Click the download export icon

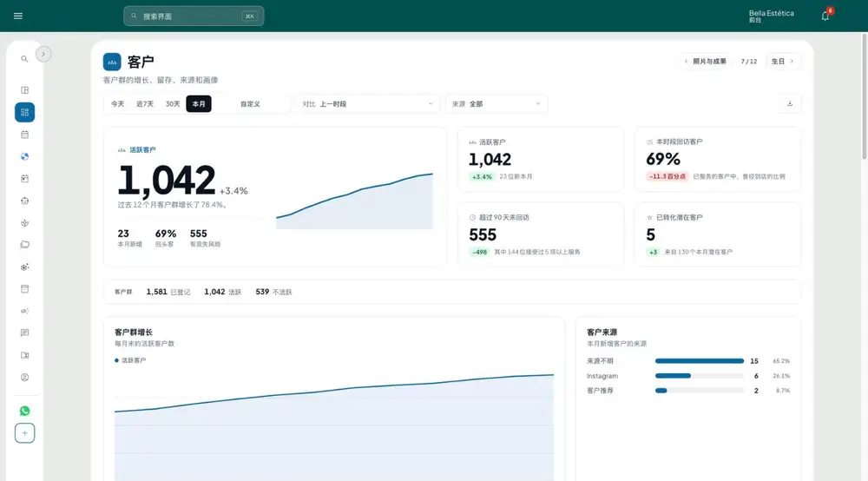point(790,103)
